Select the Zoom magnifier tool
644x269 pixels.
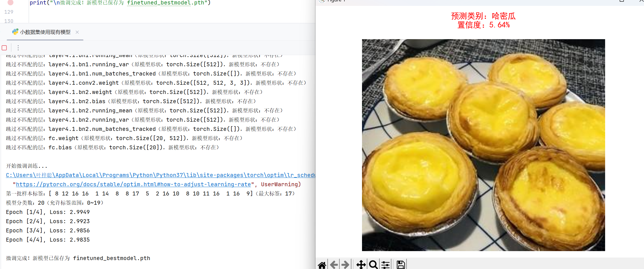pyautogui.click(x=373, y=265)
